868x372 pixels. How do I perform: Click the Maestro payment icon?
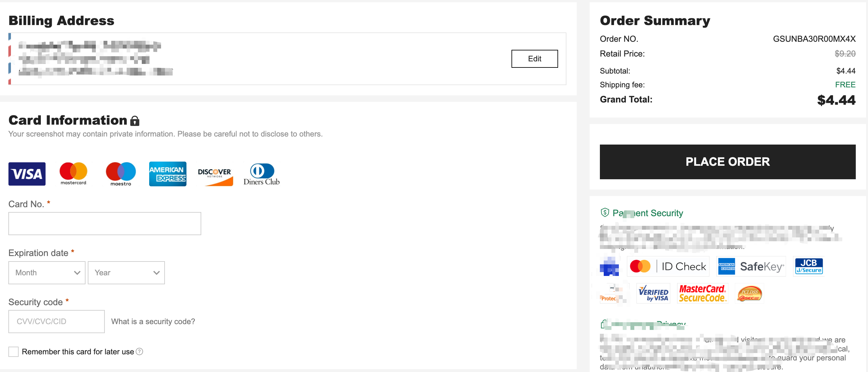coord(121,174)
